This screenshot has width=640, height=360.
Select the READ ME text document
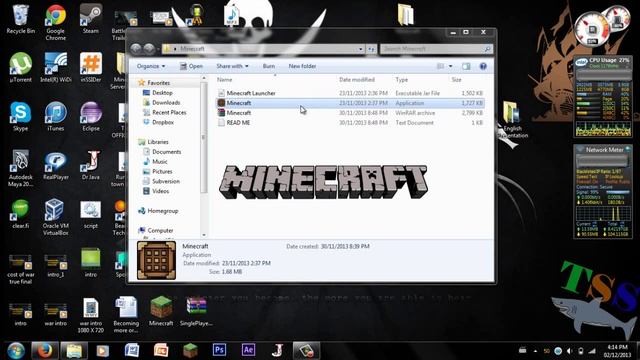[350, 122]
